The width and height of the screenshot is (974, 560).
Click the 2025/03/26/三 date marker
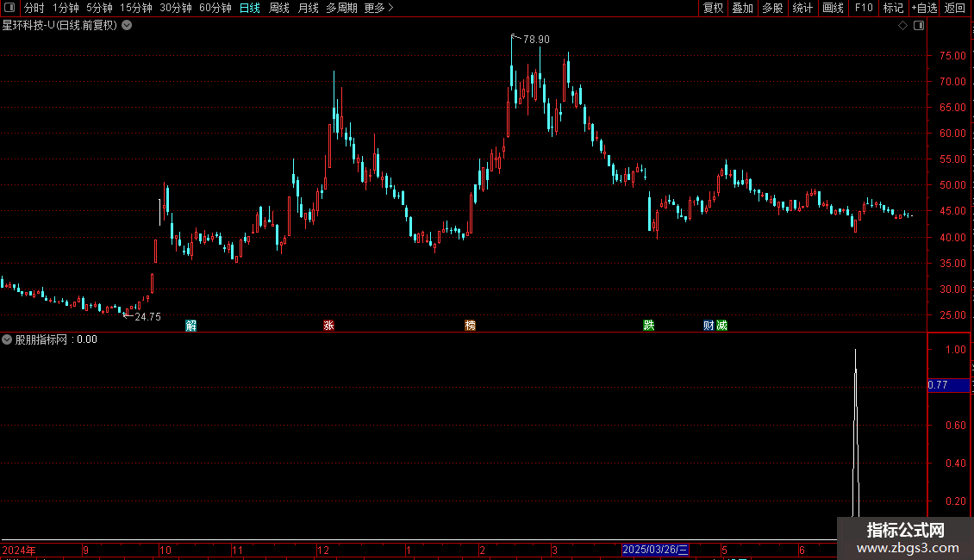(x=655, y=550)
